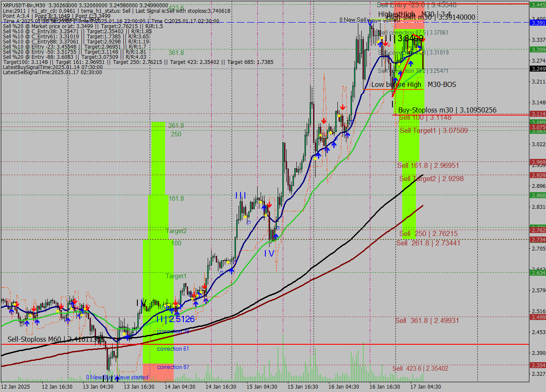Image resolution: width=546 pixels, height=392 pixels.
Task: Select the green '250' Fibonacci label
Action: [176, 134]
